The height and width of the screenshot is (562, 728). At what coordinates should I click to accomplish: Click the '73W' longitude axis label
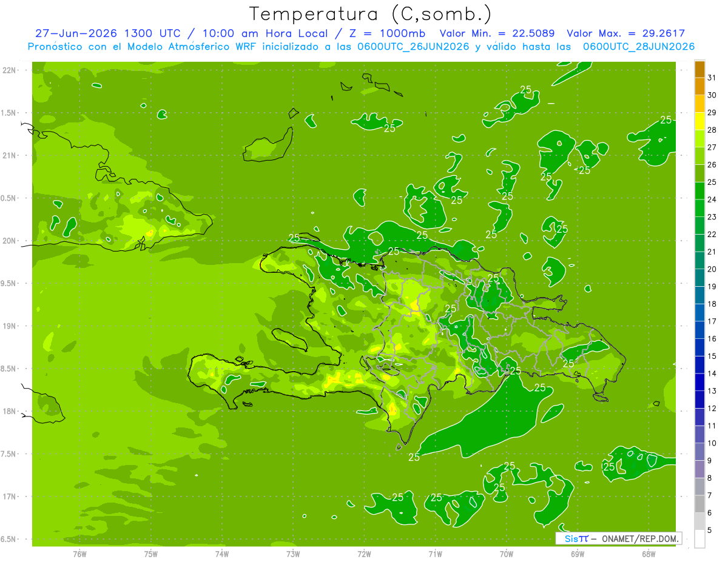point(293,554)
